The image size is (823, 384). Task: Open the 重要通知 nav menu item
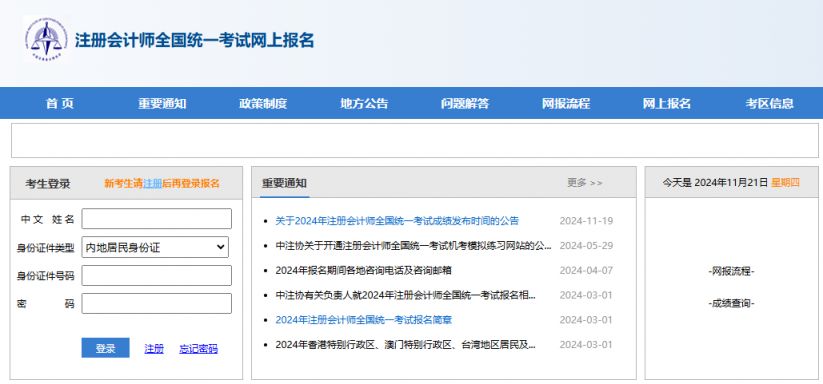(162, 103)
